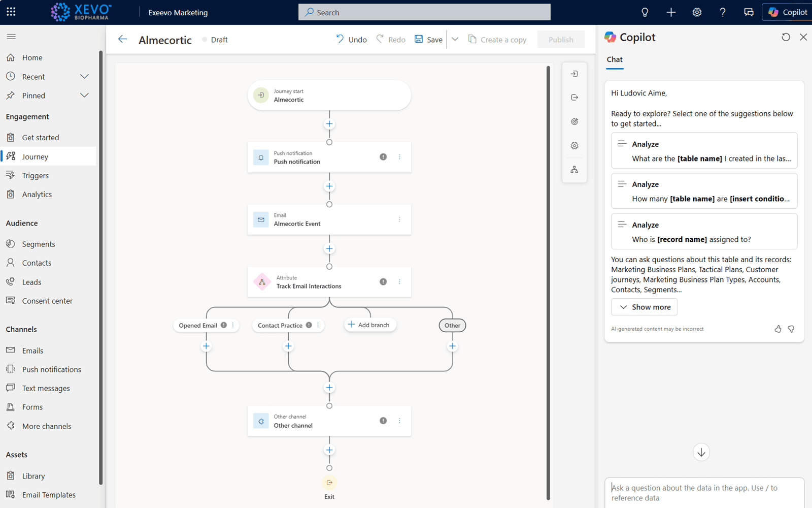Open Contact Practice branch options

click(x=318, y=326)
